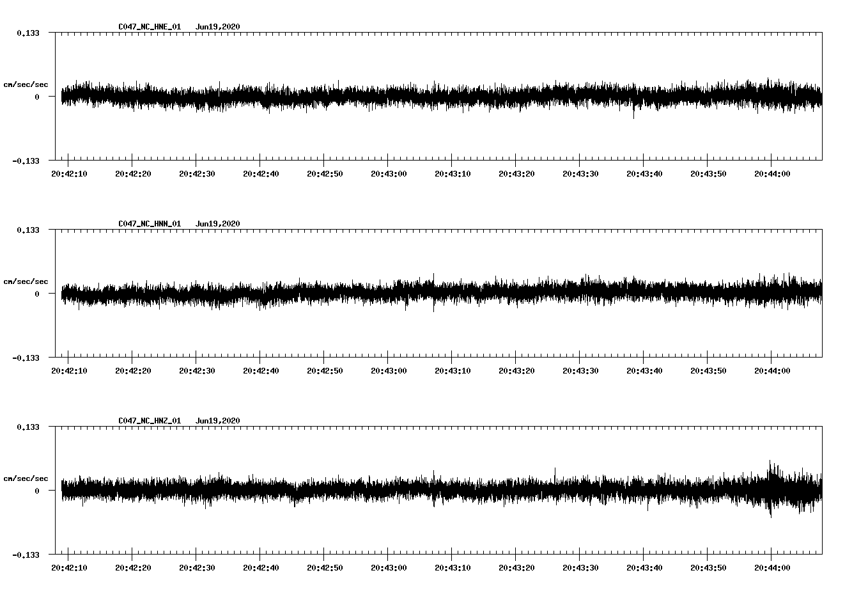The width and height of the screenshot is (868, 591).
Task: Click the 20:43:20 time label under HNZ plot
Action: (516, 568)
